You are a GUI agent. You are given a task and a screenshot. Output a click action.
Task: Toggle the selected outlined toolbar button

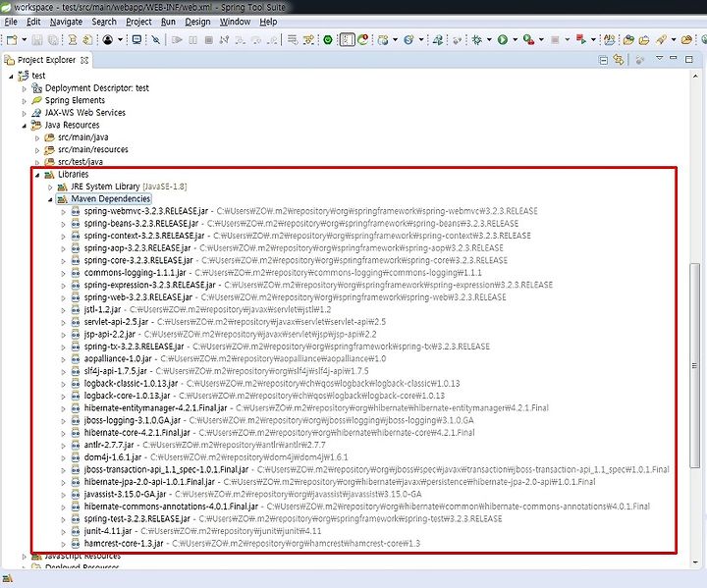(348, 40)
